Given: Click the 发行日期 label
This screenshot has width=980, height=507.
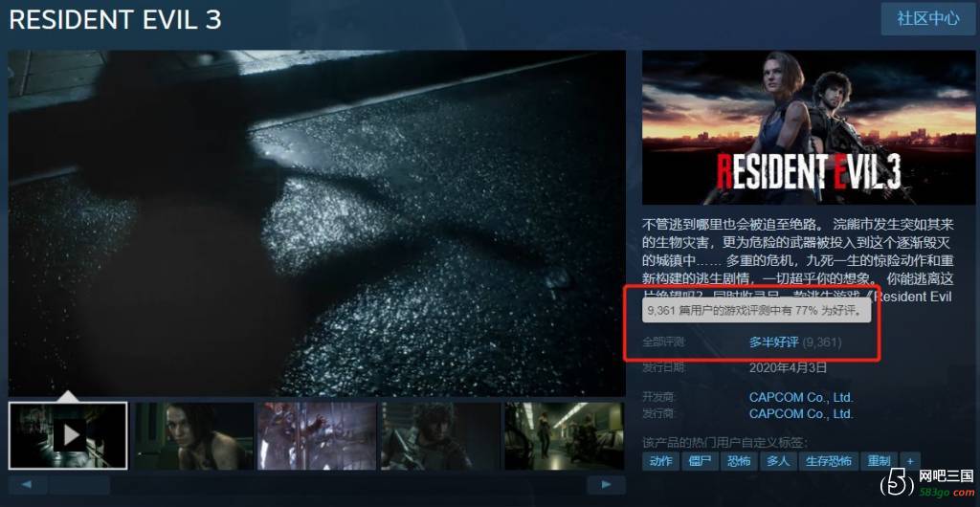Looking at the screenshot, I should pyautogui.click(x=664, y=367).
